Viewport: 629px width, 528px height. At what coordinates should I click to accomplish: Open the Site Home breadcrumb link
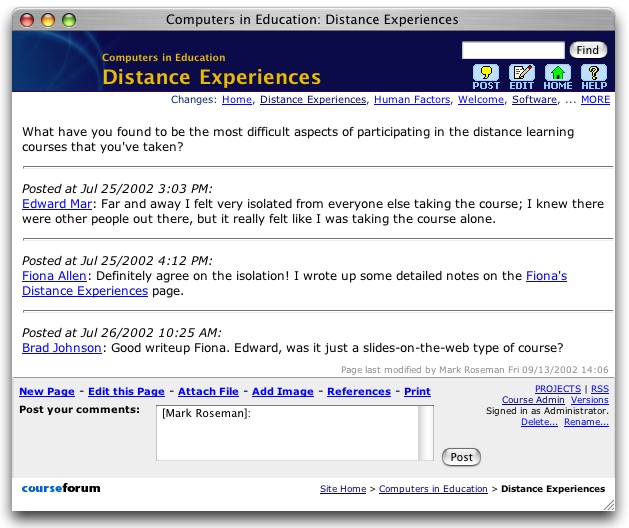coord(343,489)
